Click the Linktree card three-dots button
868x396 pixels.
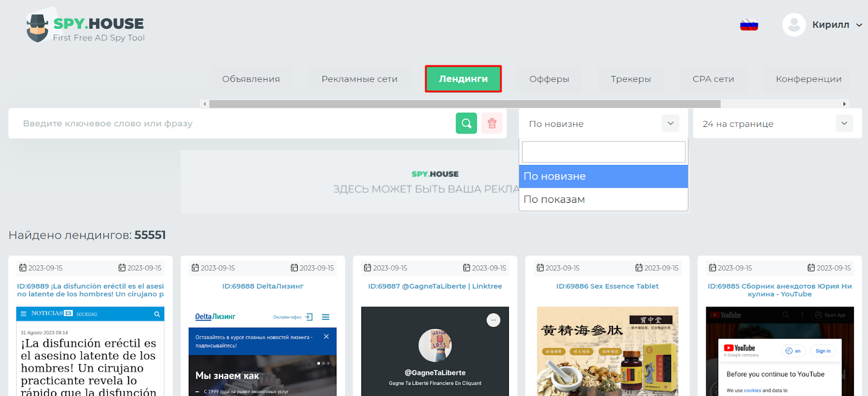(493, 320)
